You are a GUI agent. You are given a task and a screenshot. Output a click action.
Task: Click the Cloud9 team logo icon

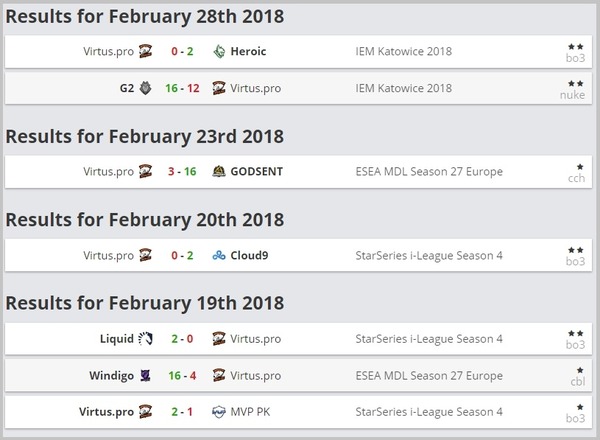tap(219, 255)
